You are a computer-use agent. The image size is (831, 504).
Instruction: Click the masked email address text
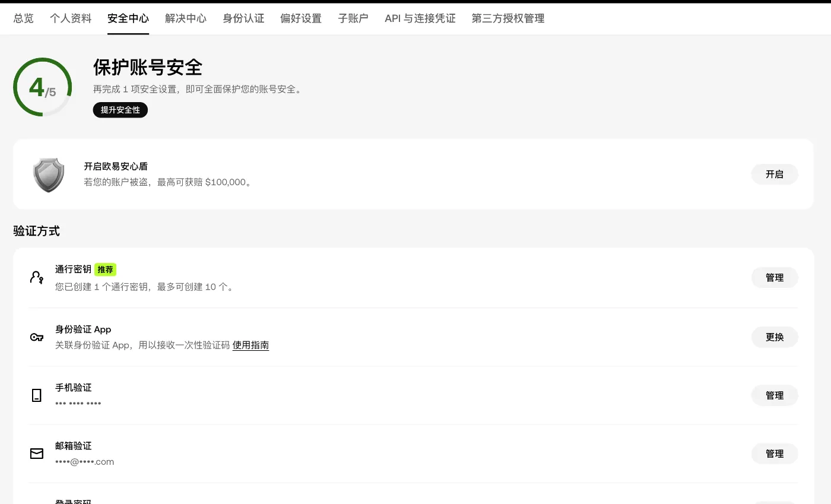pos(85,462)
